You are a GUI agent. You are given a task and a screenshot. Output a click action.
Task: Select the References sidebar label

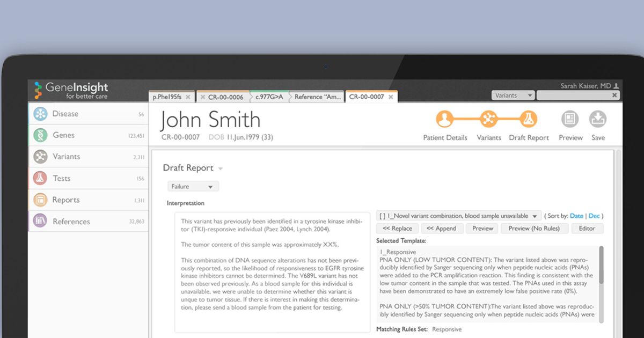tap(71, 221)
